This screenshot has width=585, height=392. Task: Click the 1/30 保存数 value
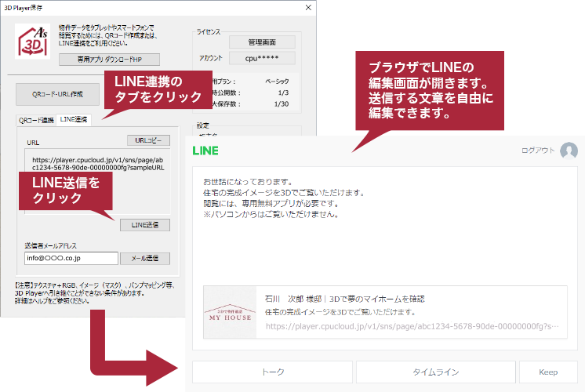click(x=282, y=104)
